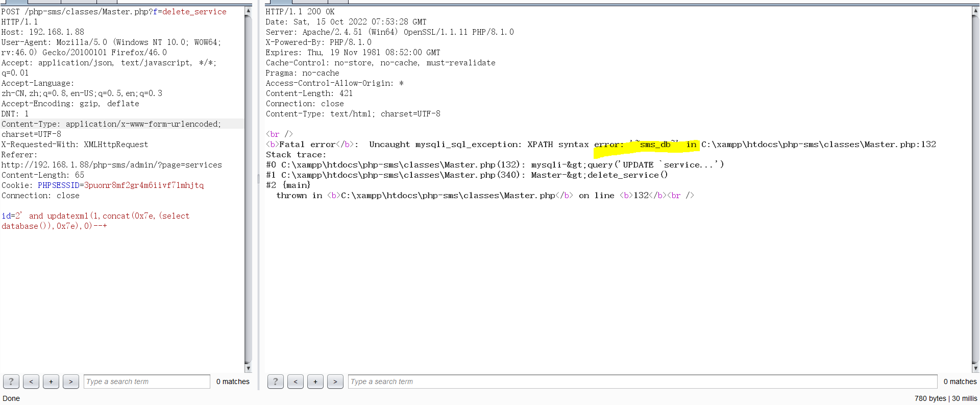
Task: Focus the response pane search term field
Action: (643, 382)
